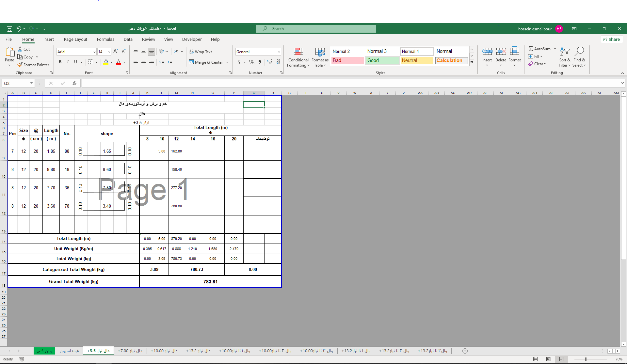Toggle Wrap Text on selected cell

coord(201,52)
